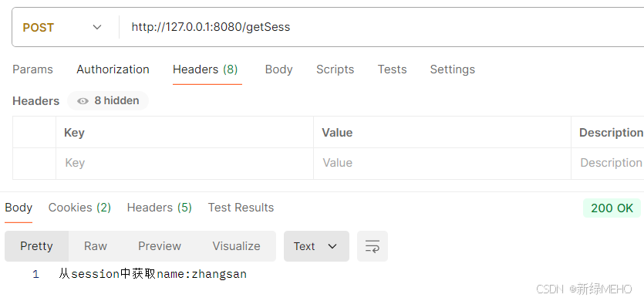Open the Authorization tab

[113, 69]
